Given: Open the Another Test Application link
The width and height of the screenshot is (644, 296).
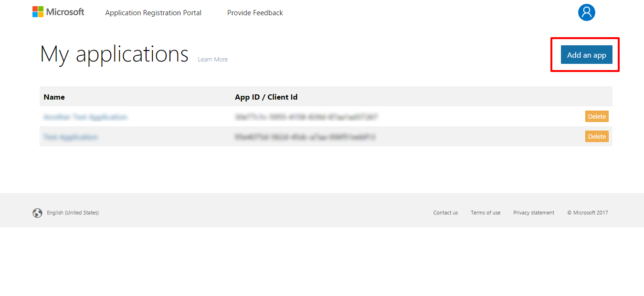Looking at the screenshot, I should [x=85, y=117].
